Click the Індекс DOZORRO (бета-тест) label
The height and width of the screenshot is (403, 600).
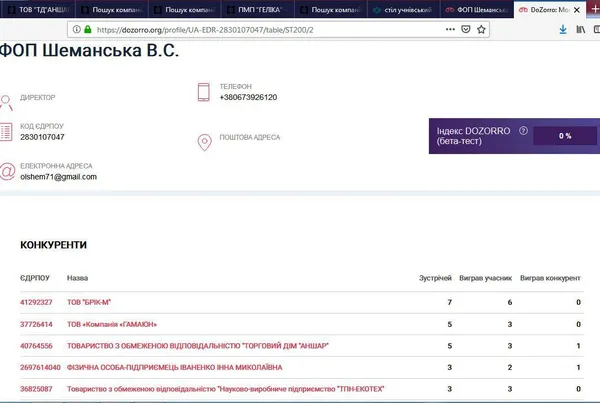pyautogui.click(x=473, y=136)
